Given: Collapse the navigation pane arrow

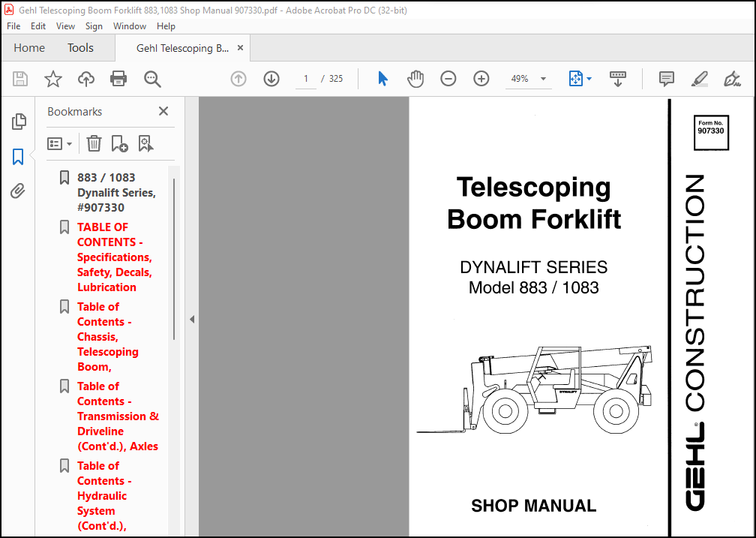Looking at the screenshot, I should [192, 319].
